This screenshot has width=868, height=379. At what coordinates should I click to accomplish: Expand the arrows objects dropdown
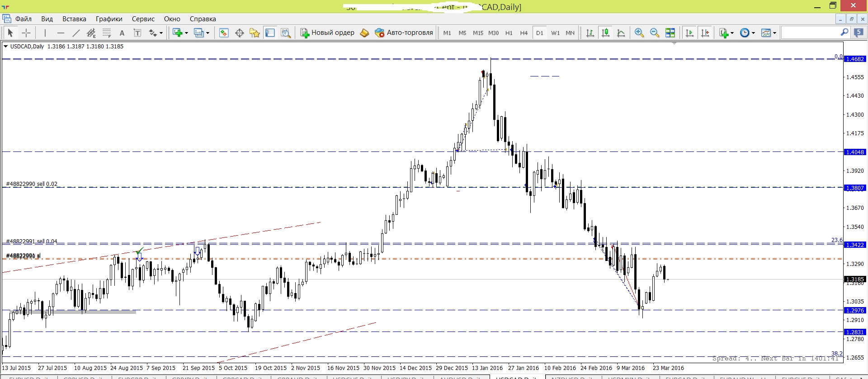[x=161, y=33]
